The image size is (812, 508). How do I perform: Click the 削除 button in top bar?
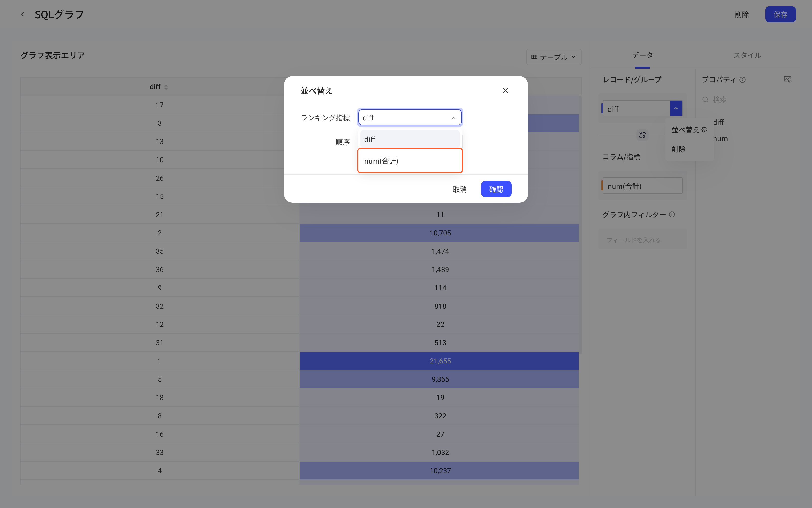[741, 14]
